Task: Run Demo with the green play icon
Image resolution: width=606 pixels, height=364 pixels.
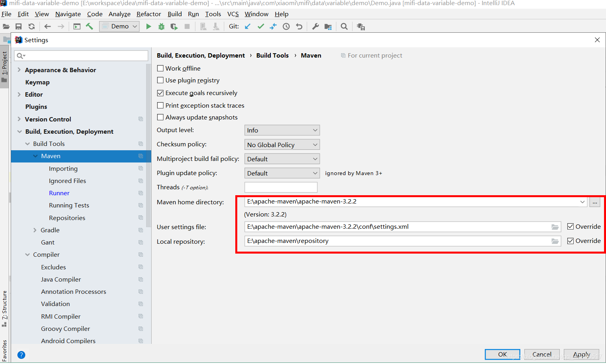Action: [x=148, y=26]
